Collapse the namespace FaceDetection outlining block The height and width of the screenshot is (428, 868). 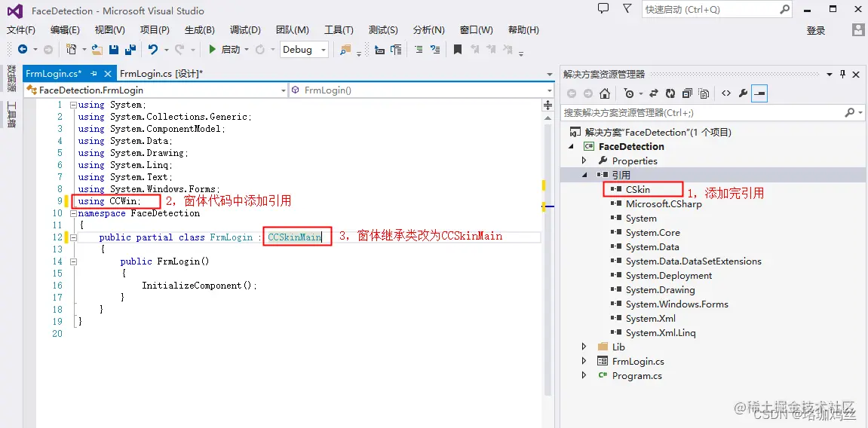point(73,213)
